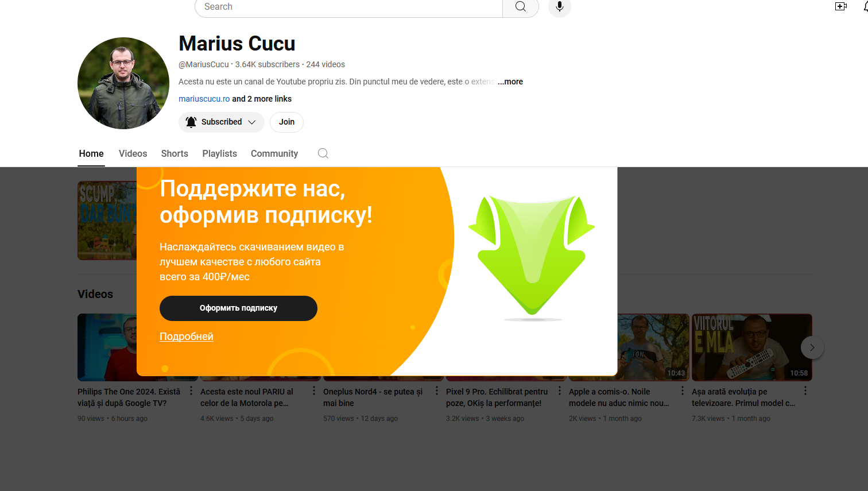Open the Oneplus Nord4 video title
Image resolution: width=868 pixels, height=491 pixels.
[373, 397]
